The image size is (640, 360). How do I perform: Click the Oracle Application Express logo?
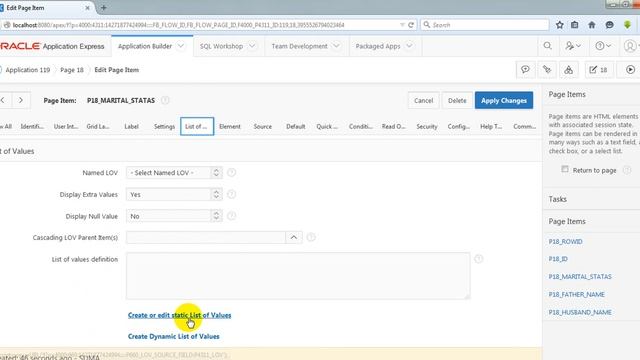52,46
